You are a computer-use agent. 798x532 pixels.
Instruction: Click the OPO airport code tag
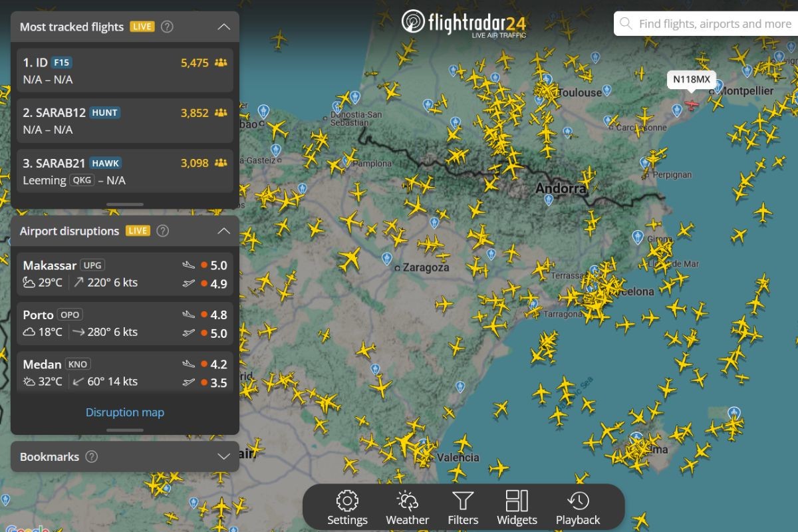(x=70, y=315)
